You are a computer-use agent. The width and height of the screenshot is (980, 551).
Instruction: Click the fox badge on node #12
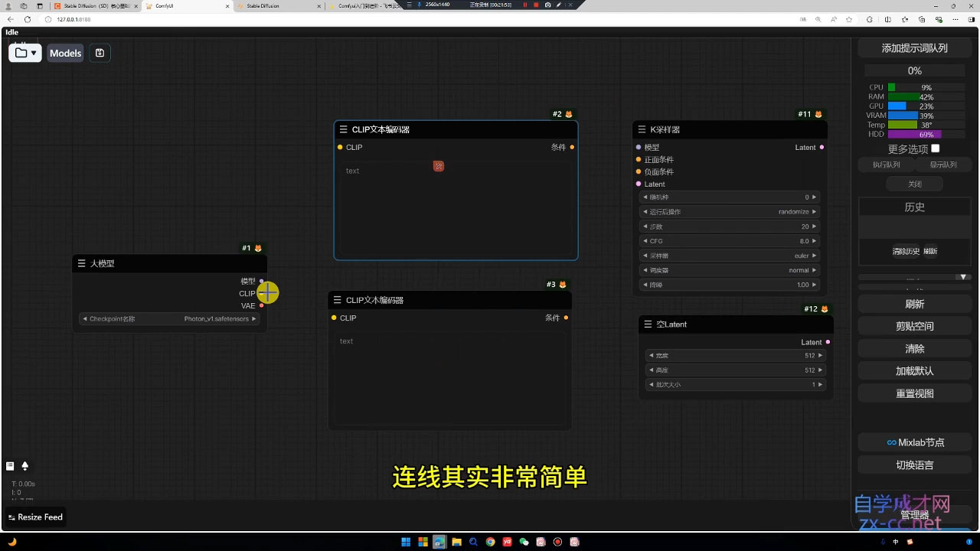(825, 309)
